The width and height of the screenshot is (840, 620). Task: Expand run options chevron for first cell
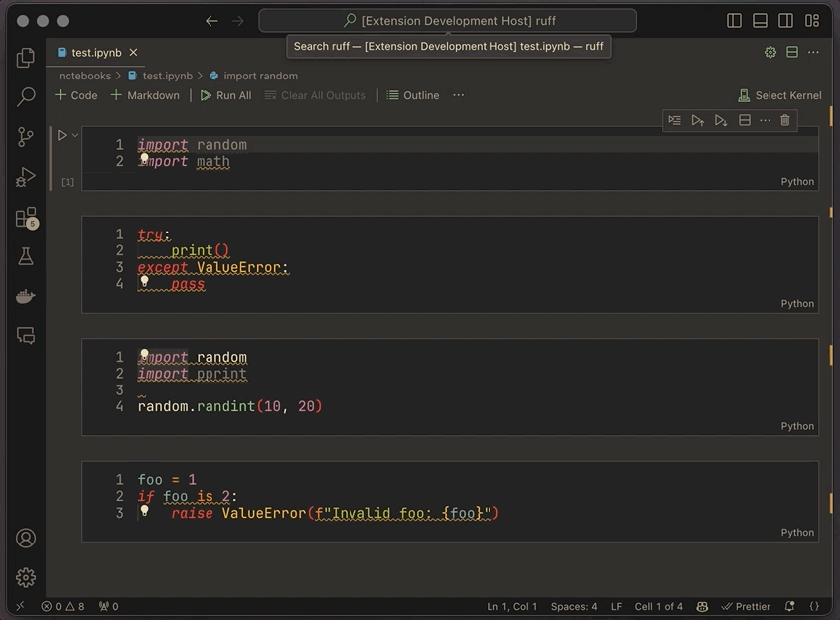point(75,135)
